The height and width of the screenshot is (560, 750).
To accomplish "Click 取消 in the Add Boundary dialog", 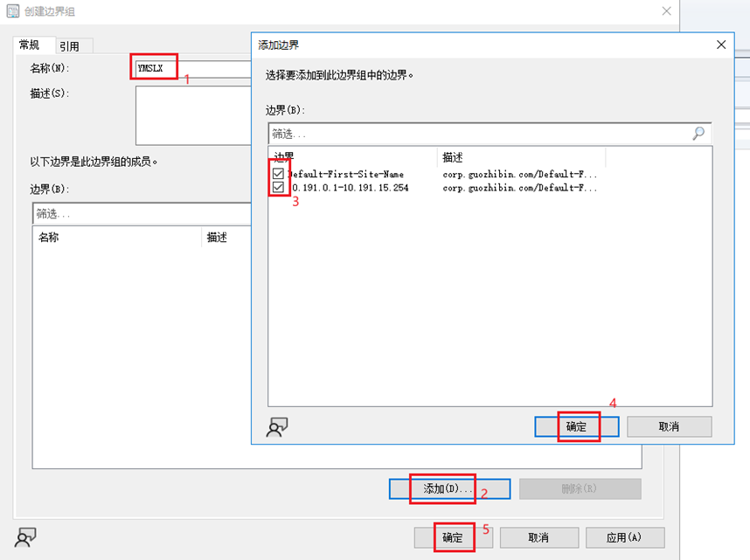I will click(670, 426).
